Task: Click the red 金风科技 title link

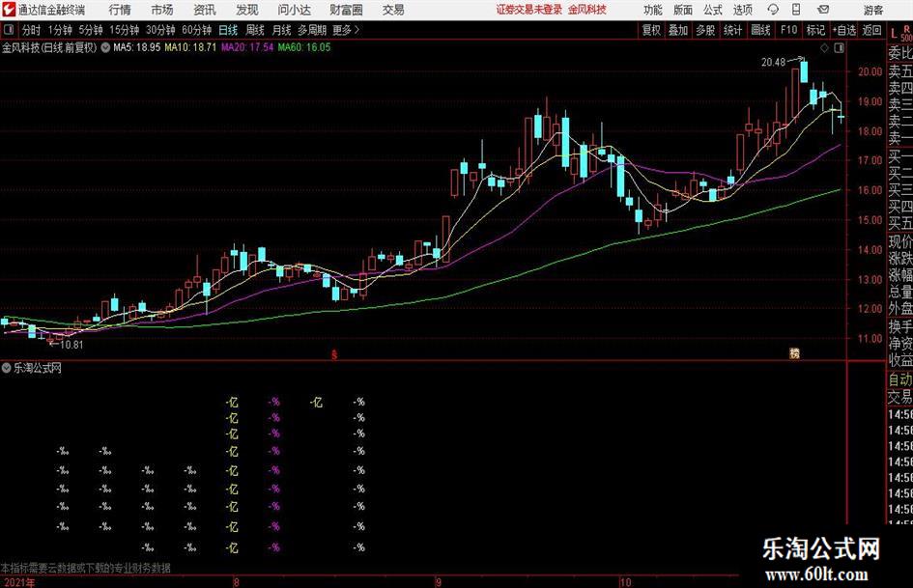Action: click(x=587, y=10)
